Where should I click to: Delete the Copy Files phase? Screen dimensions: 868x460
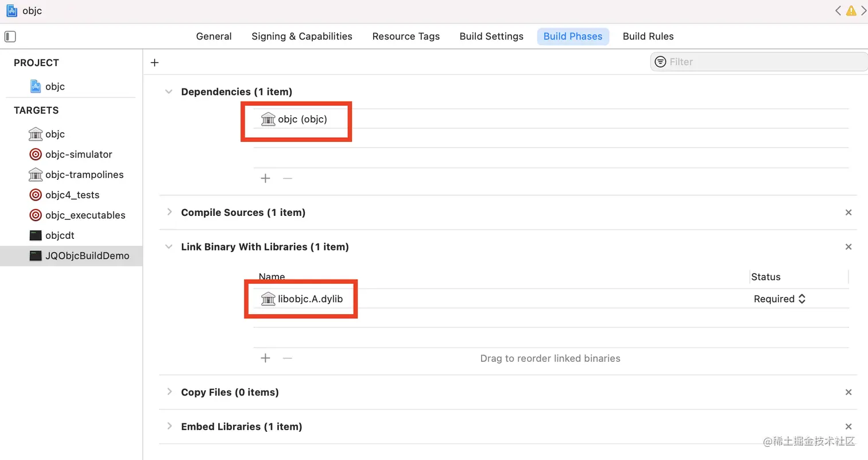848,392
